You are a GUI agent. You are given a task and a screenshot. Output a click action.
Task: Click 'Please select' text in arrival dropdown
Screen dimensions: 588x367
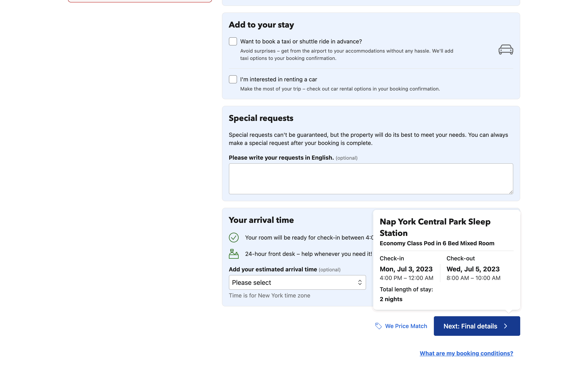(x=251, y=283)
